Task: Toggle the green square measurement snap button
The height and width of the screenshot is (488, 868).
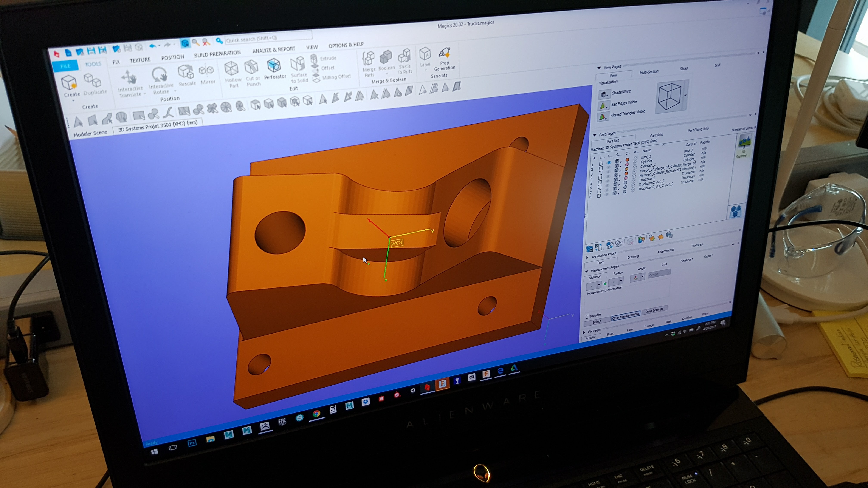Action: click(605, 284)
